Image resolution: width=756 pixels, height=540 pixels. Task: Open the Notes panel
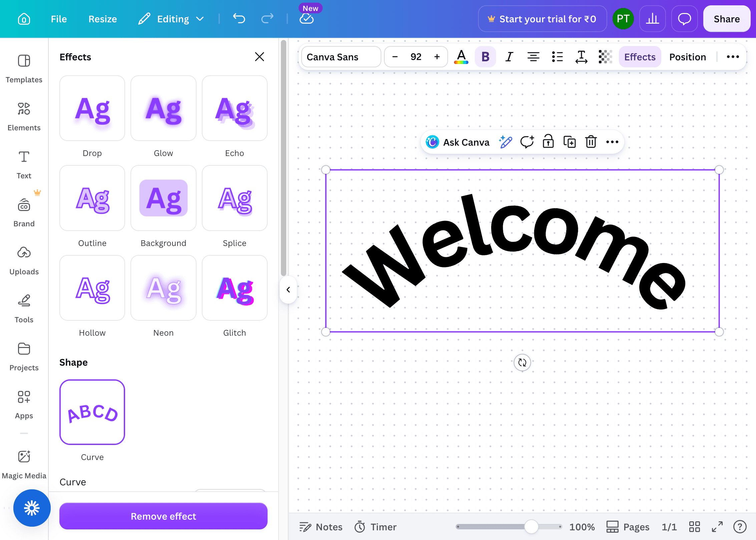tap(321, 527)
